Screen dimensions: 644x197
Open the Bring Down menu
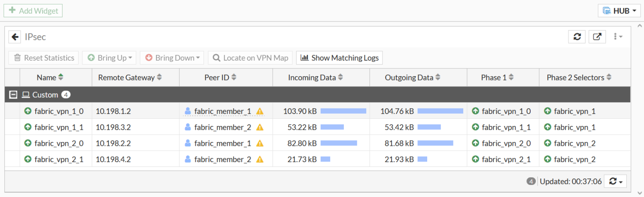click(x=172, y=58)
